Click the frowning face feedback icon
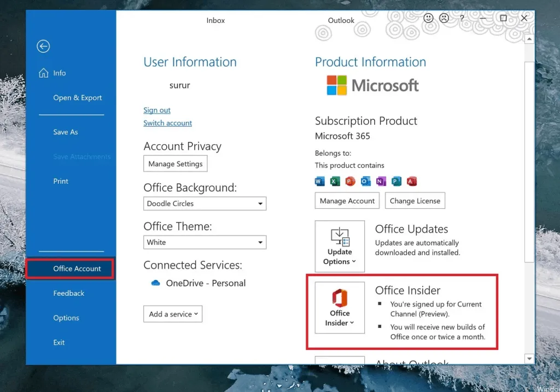 tap(444, 18)
